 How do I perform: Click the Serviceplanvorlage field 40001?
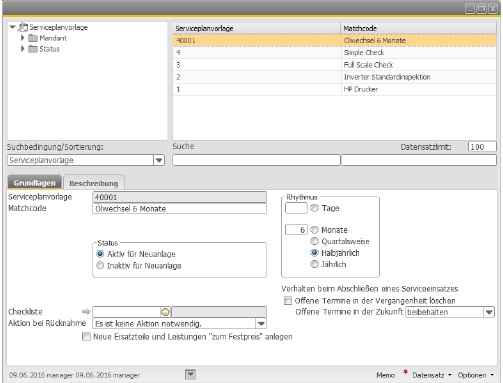pos(179,197)
